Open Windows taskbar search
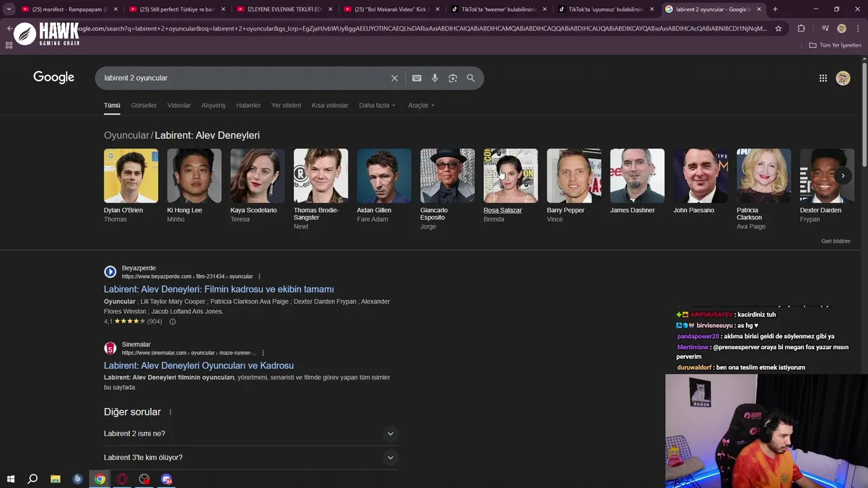 (33, 479)
